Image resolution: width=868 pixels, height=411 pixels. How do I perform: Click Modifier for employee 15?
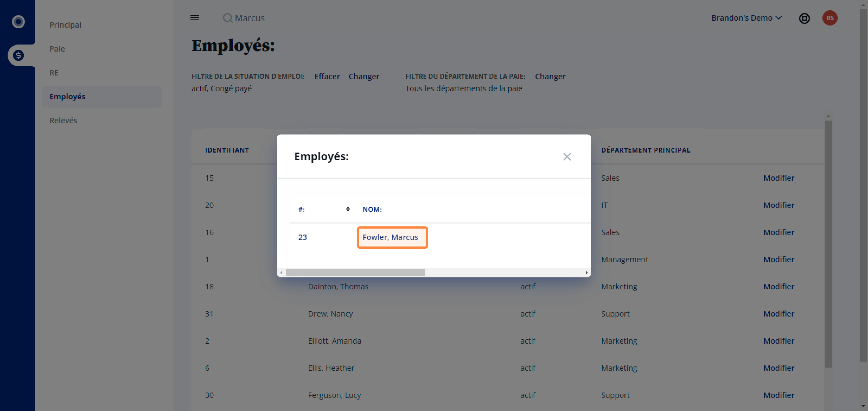[779, 178]
